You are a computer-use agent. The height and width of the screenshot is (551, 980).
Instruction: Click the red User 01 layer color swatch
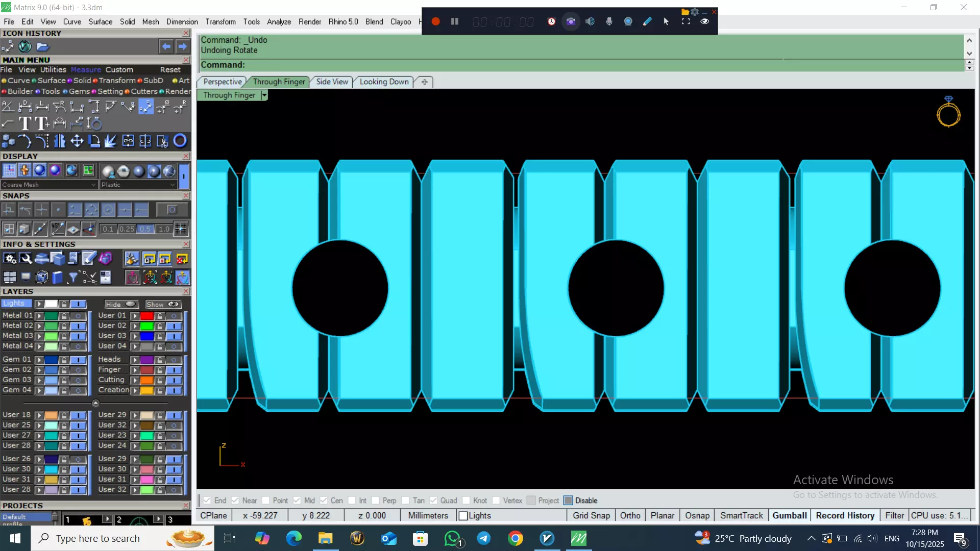coord(147,316)
